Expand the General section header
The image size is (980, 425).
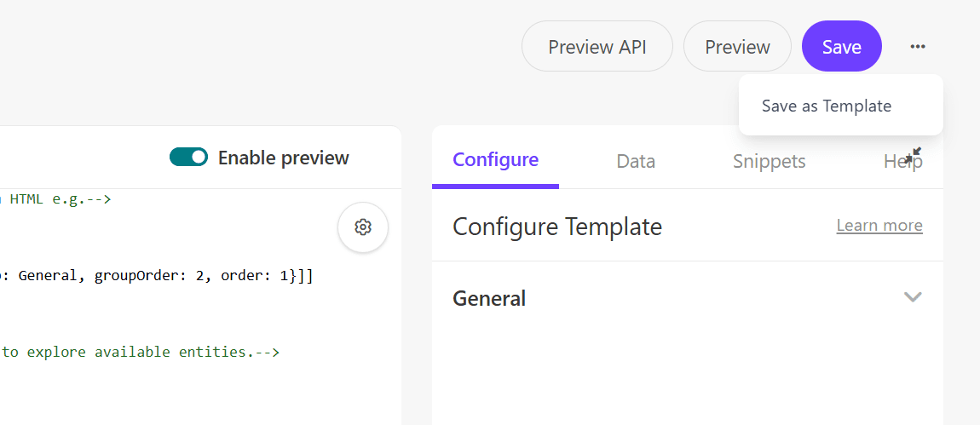coord(489,298)
